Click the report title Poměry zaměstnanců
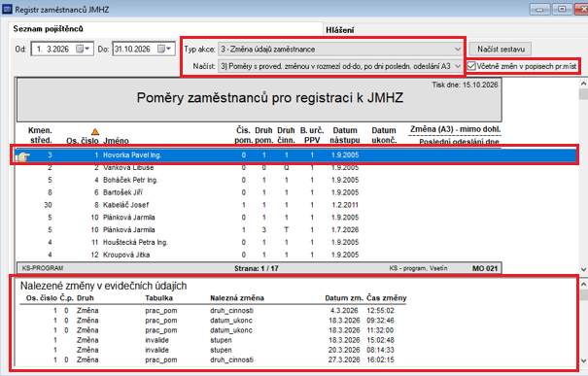The height and width of the screenshot is (376, 588). [269, 98]
